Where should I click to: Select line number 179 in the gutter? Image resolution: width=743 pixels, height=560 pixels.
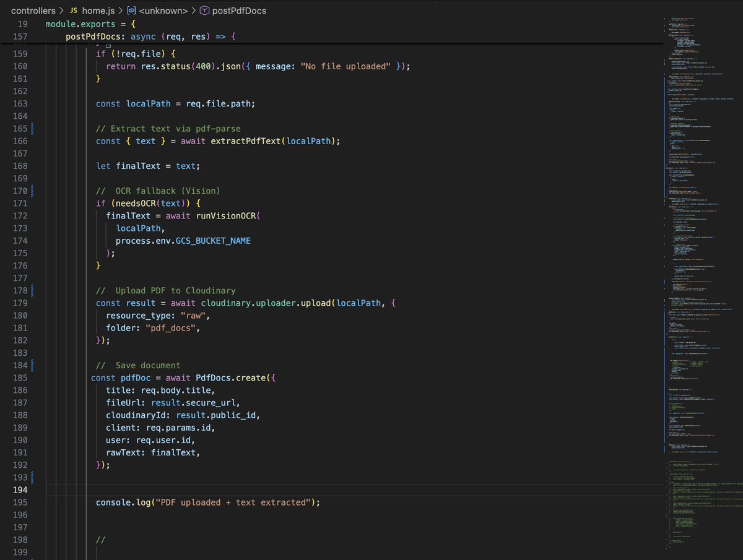(20, 303)
